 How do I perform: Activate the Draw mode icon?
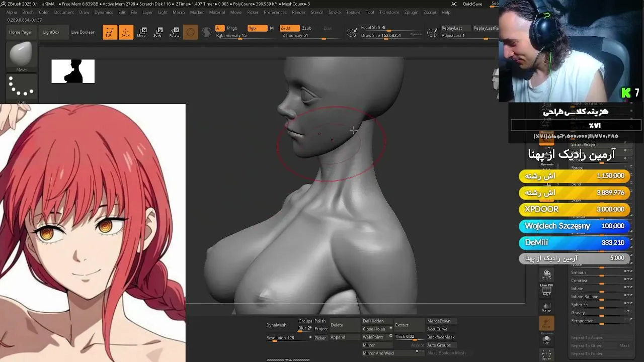[126, 32]
